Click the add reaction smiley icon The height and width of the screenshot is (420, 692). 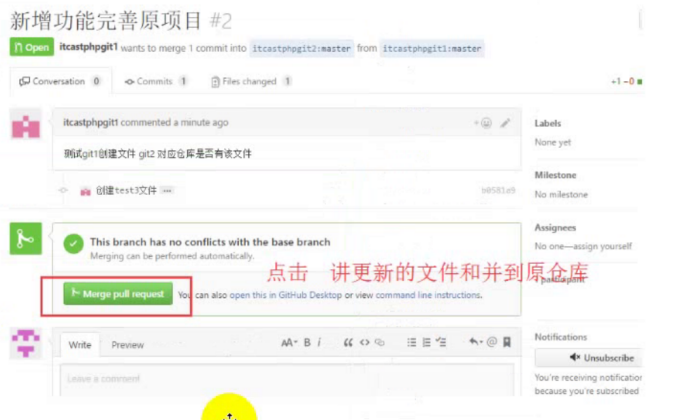(484, 123)
